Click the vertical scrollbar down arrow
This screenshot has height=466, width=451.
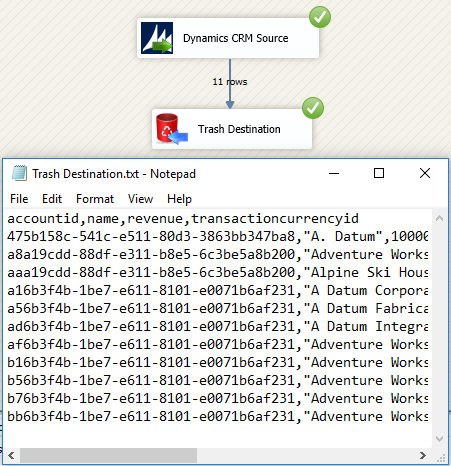click(x=440, y=439)
